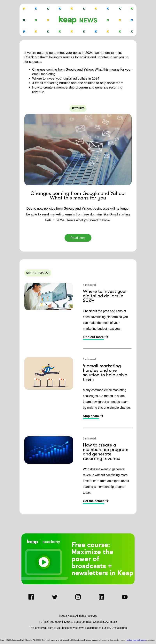Click the Read story button
Screen dimensions: 156x644
(78, 238)
